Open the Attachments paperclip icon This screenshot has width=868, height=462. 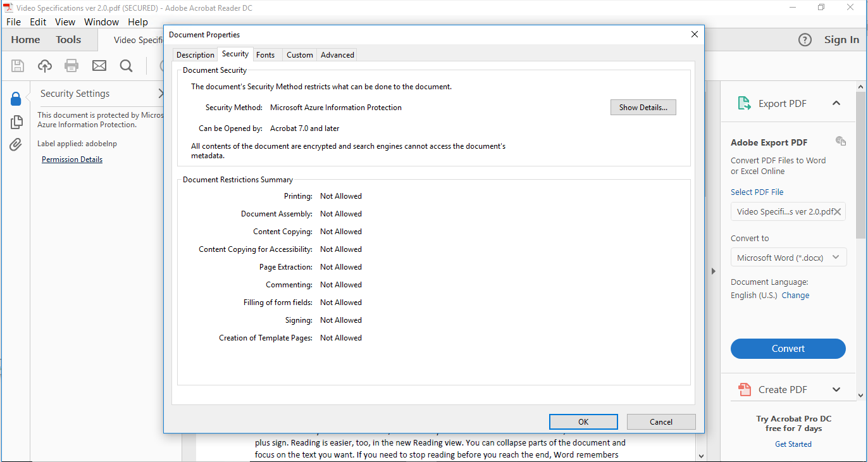[x=16, y=144]
